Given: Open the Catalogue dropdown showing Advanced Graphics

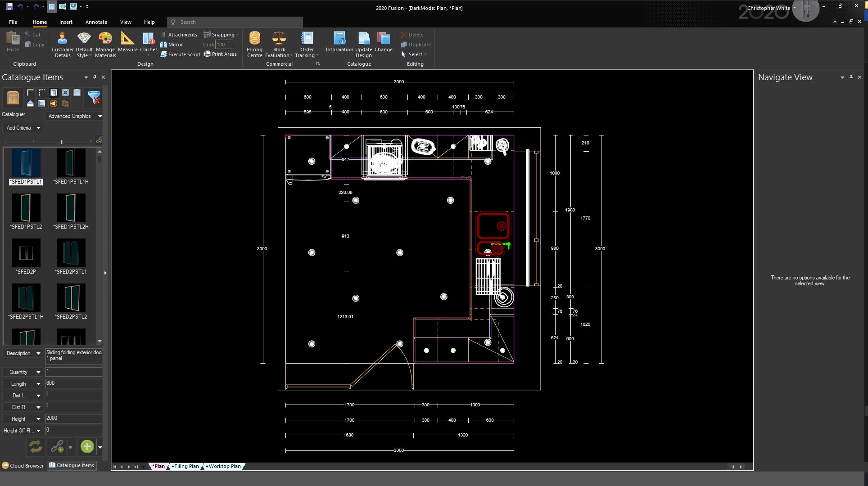Looking at the screenshot, I should coord(74,116).
